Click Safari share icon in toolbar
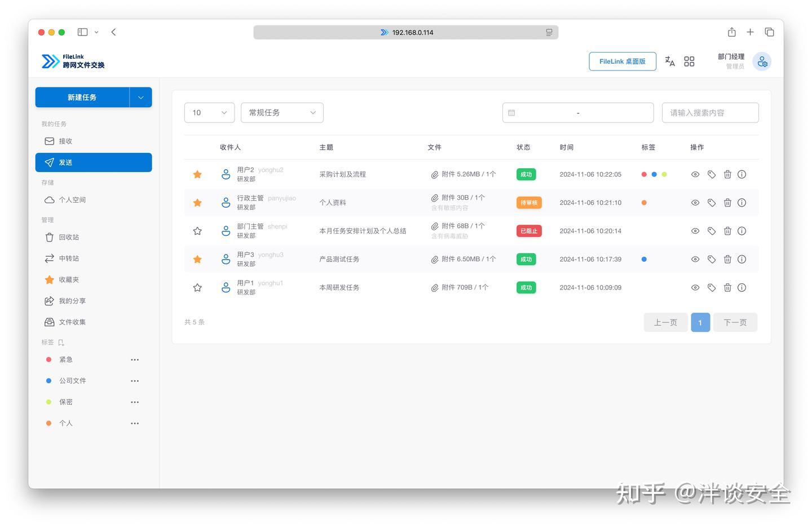The height and width of the screenshot is (526, 812). pos(732,32)
